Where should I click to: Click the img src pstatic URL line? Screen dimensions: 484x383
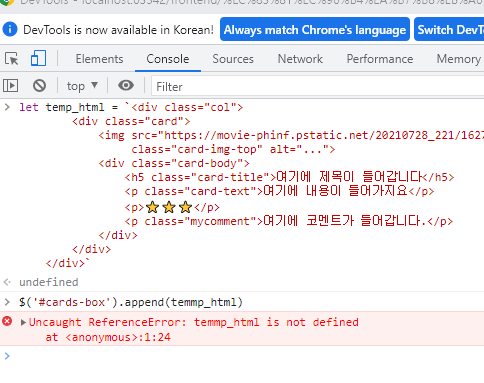(x=291, y=135)
